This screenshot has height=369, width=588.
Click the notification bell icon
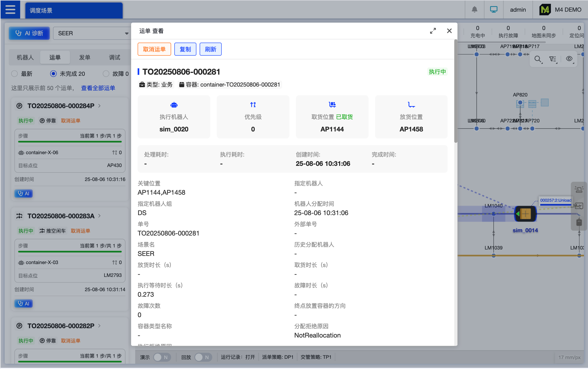click(x=474, y=10)
